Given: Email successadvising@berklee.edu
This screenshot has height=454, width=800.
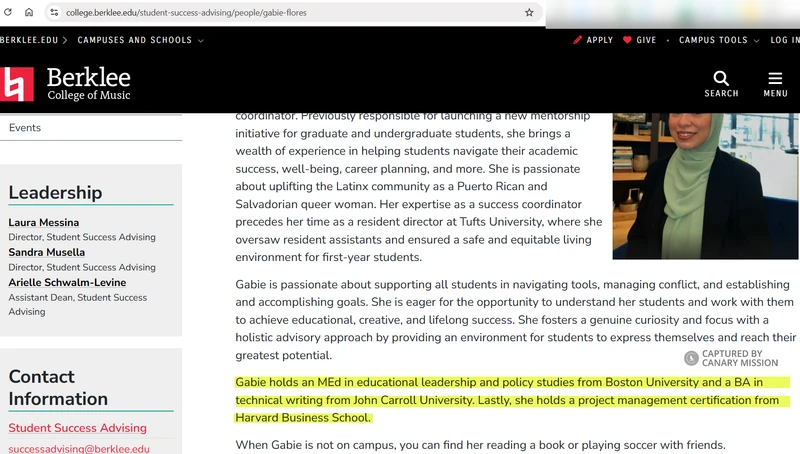Looking at the screenshot, I should coord(79,449).
